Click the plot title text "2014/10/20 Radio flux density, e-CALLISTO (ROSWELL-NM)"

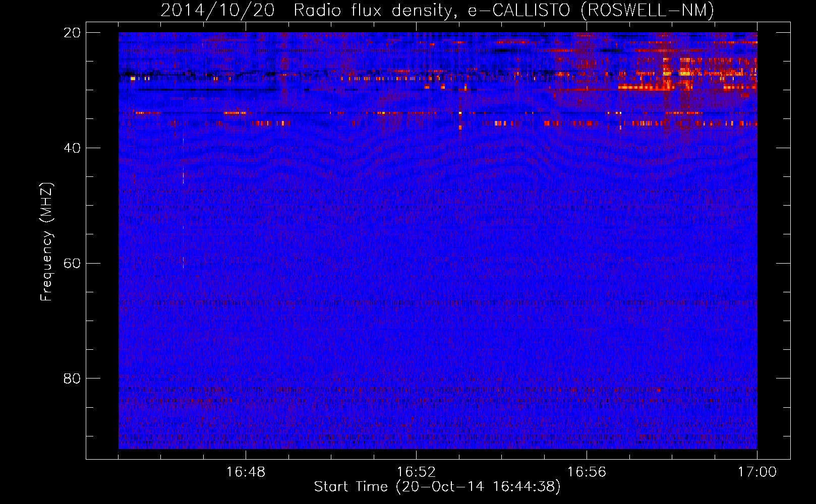point(437,11)
